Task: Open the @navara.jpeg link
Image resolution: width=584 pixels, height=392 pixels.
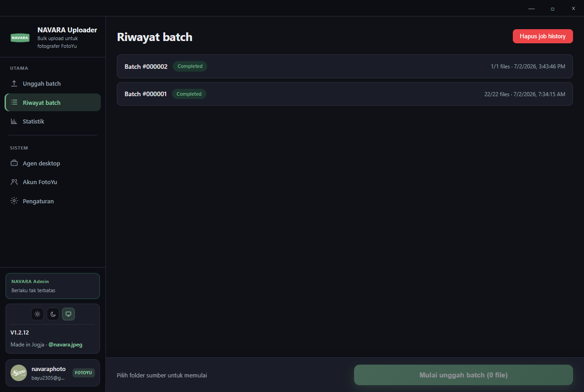Action: [x=65, y=345]
